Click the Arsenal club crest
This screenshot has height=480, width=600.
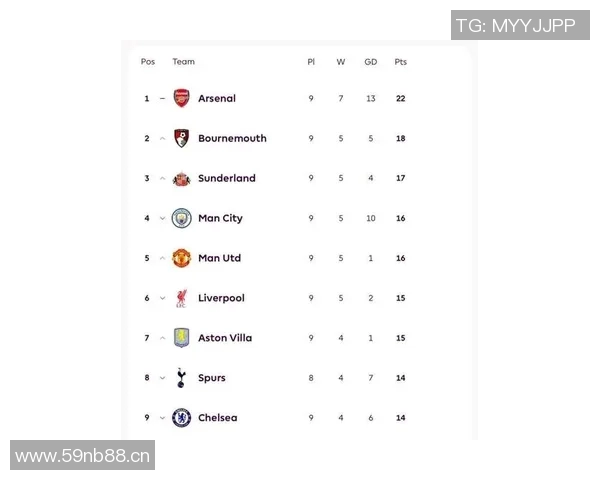click(181, 98)
